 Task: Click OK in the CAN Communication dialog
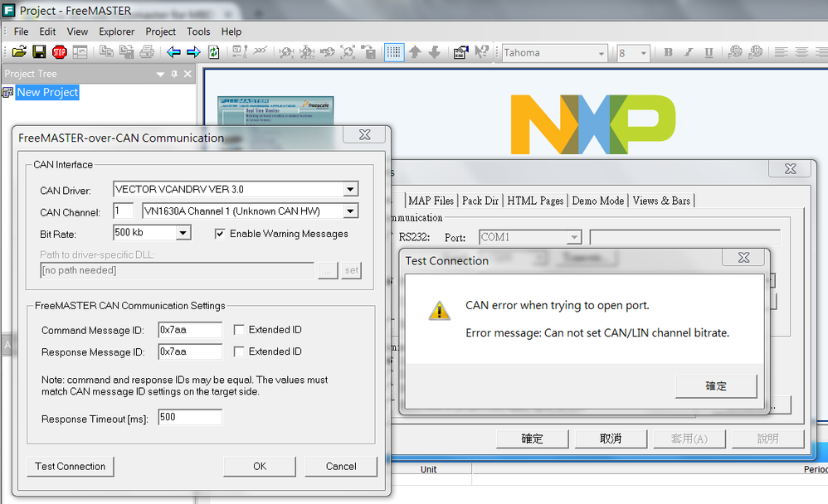[260, 467]
